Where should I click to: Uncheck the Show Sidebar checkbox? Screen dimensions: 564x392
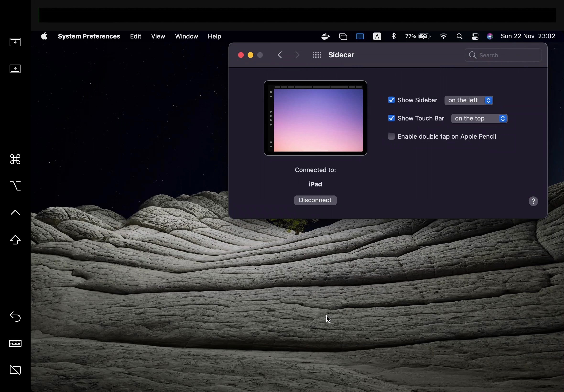click(391, 100)
